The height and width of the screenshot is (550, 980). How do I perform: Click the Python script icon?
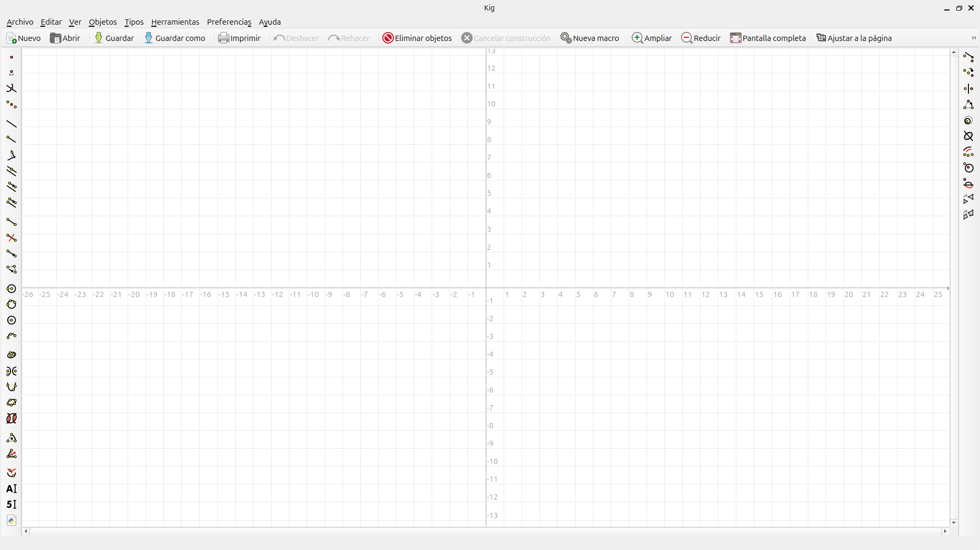click(x=11, y=521)
